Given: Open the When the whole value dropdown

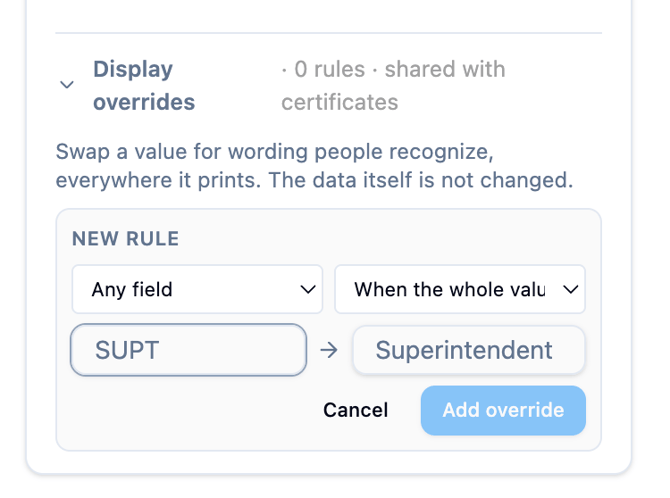Looking at the screenshot, I should point(460,289).
